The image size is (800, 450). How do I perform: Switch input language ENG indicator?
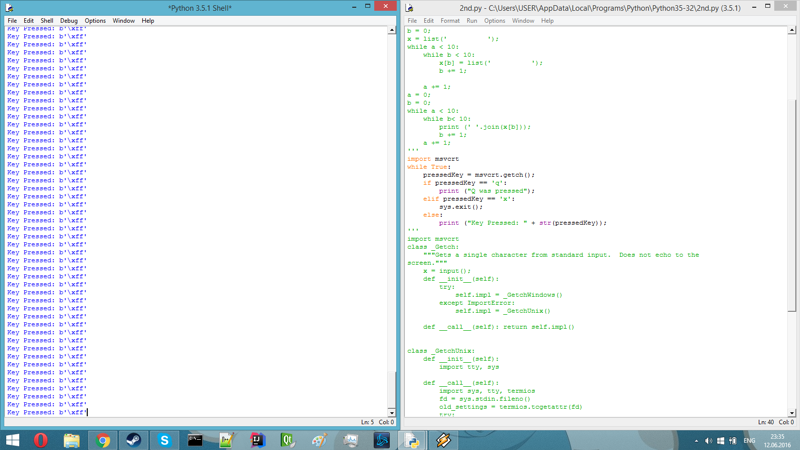[x=749, y=441]
